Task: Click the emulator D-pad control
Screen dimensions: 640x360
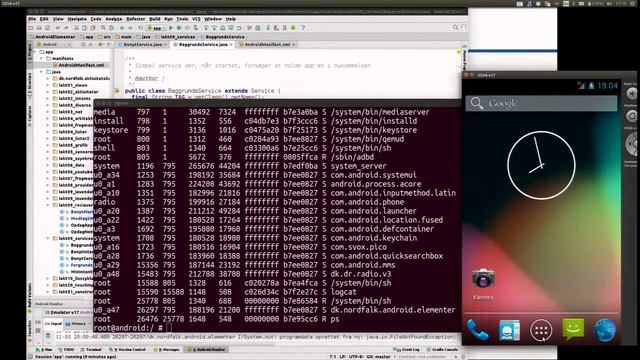Action: point(632,144)
